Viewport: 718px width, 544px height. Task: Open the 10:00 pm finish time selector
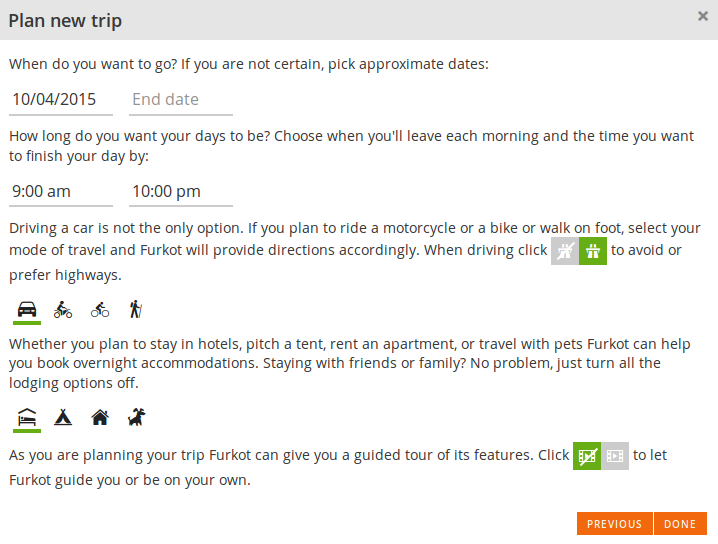[x=181, y=191]
